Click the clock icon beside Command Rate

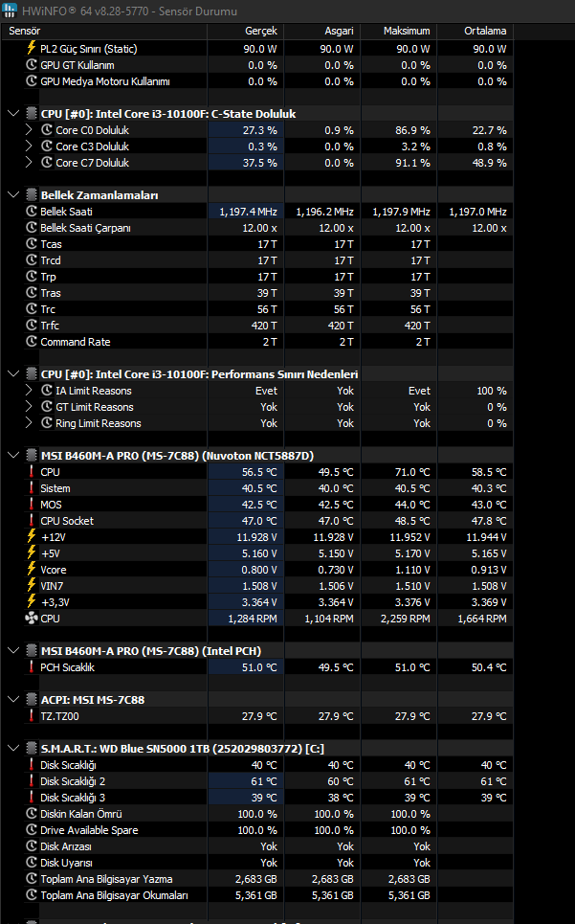(x=32, y=341)
